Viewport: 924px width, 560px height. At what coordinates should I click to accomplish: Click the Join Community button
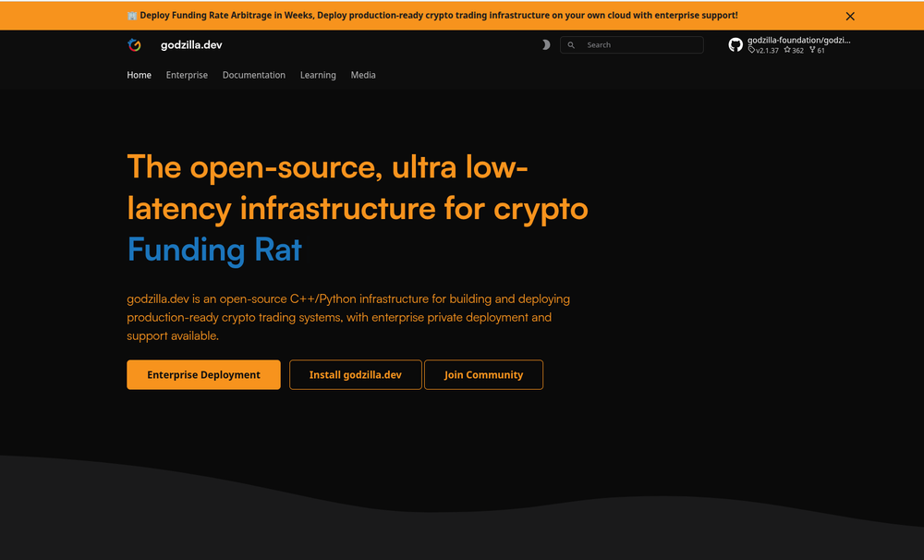tap(483, 374)
